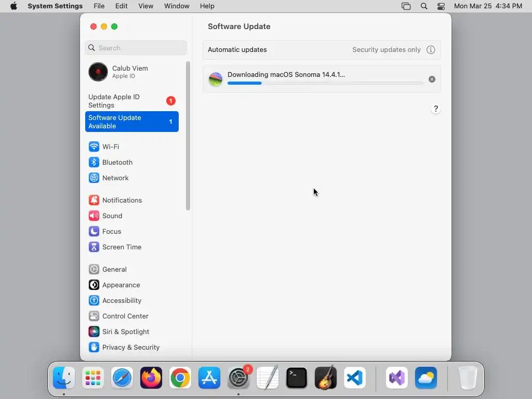Open the Apple menu
Viewport: 532px width, 399px height.
pos(14,6)
